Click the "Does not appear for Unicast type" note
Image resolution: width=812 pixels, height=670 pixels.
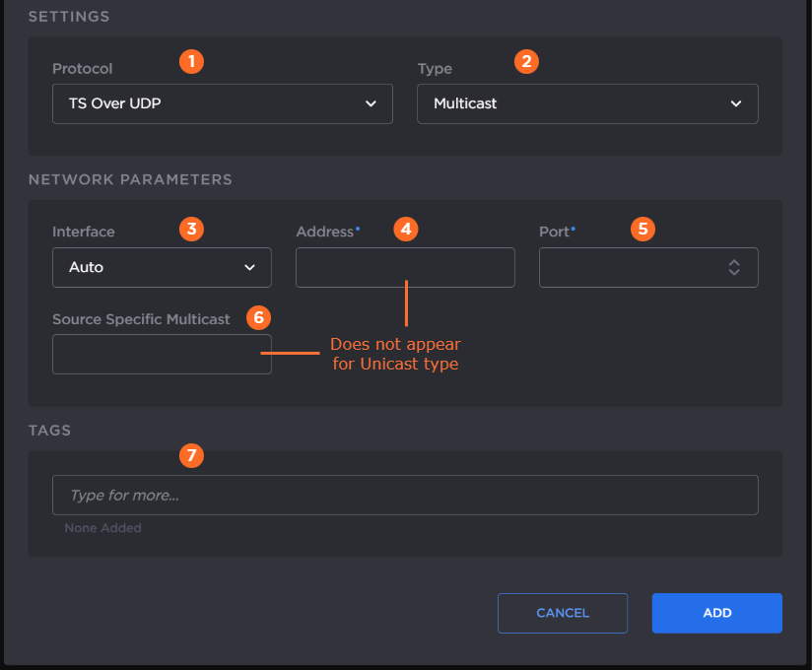(x=395, y=354)
